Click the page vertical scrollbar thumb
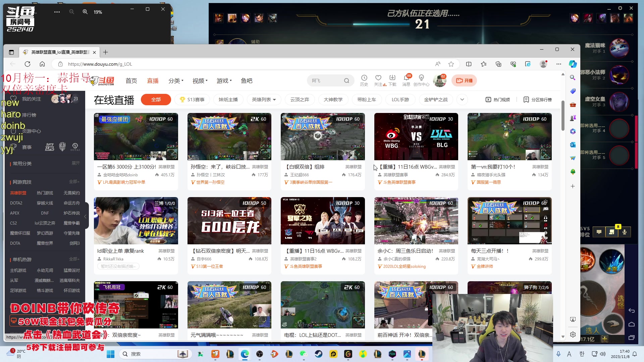 pyautogui.click(x=563, y=116)
